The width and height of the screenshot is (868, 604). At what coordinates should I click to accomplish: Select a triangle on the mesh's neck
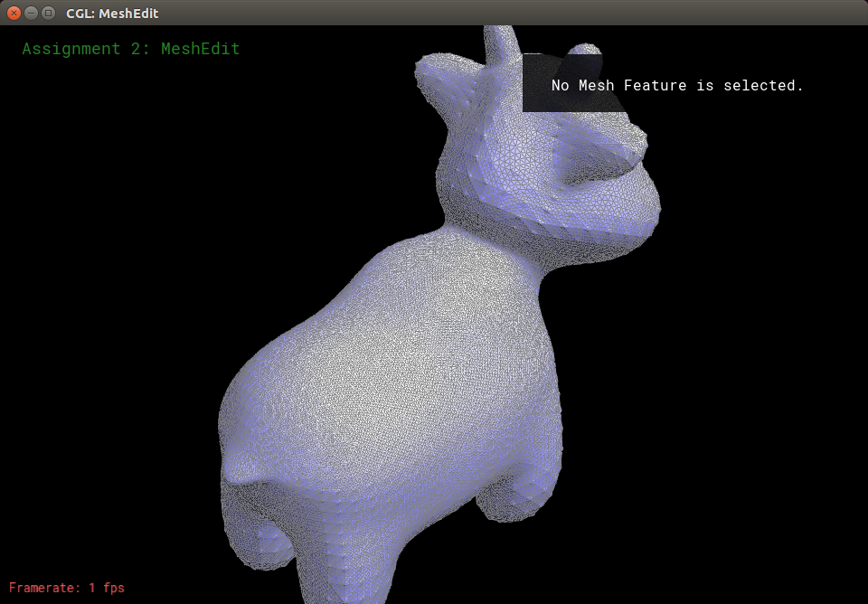click(488, 235)
